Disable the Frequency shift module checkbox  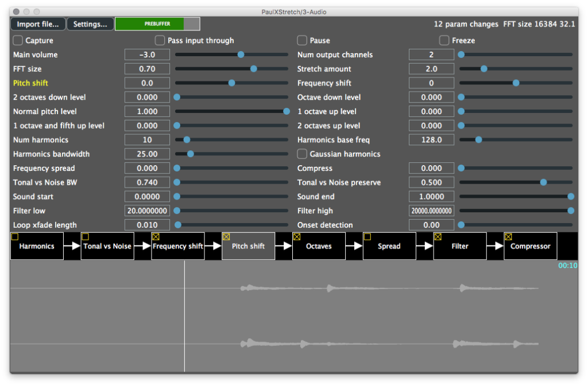tap(156, 237)
